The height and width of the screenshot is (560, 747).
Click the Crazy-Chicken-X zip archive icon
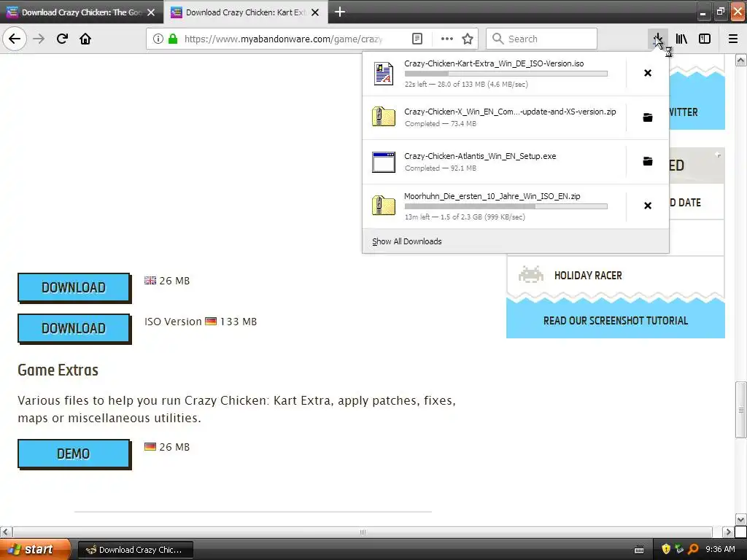(384, 117)
